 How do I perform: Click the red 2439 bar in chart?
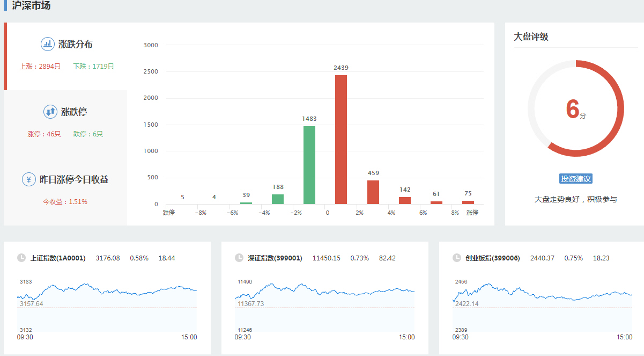(341, 140)
